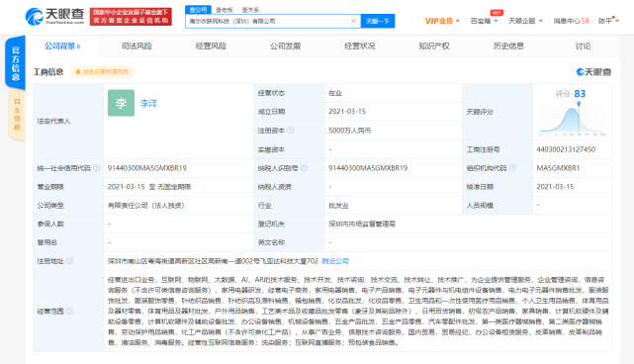Click the score 83 value
This screenshot has height=364, width=634.
point(580,94)
